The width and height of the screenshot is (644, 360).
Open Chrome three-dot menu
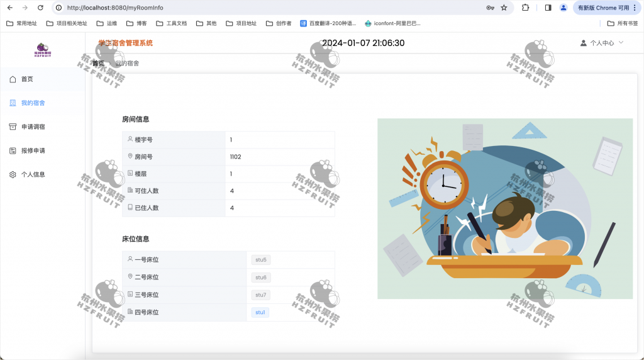(635, 8)
